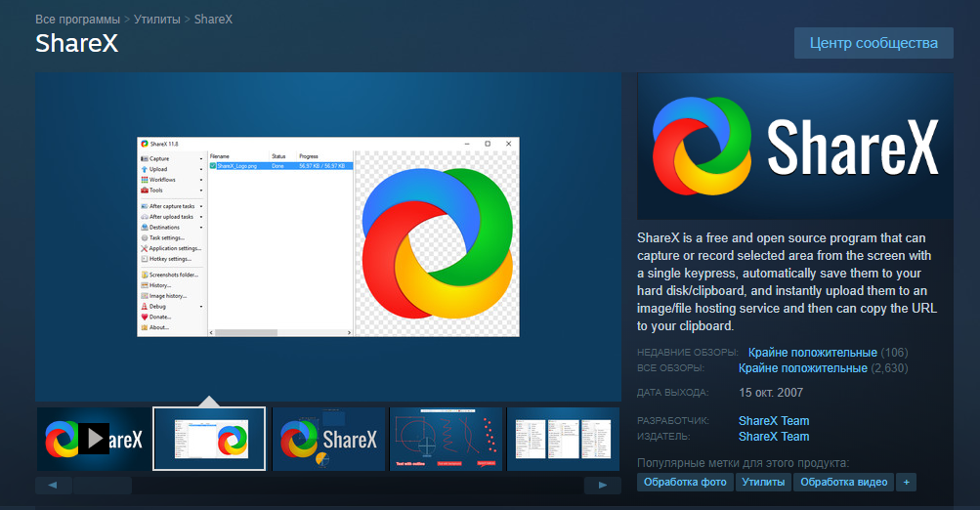Open the Утилиты breadcrumb category

(x=157, y=20)
